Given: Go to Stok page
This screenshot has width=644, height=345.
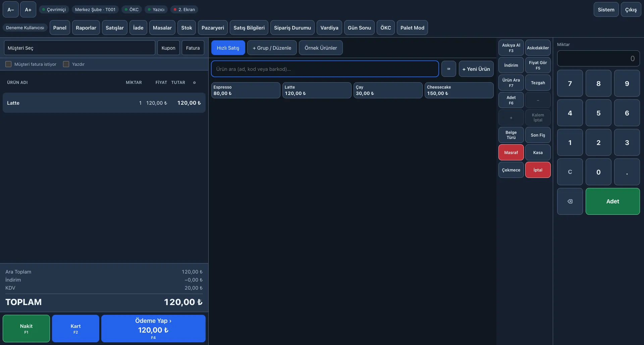Looking at the screenshot, I should point(186,28).
